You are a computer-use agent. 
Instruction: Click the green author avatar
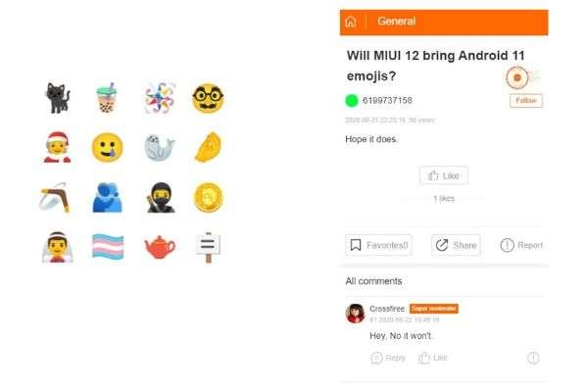tap(352, 101)
